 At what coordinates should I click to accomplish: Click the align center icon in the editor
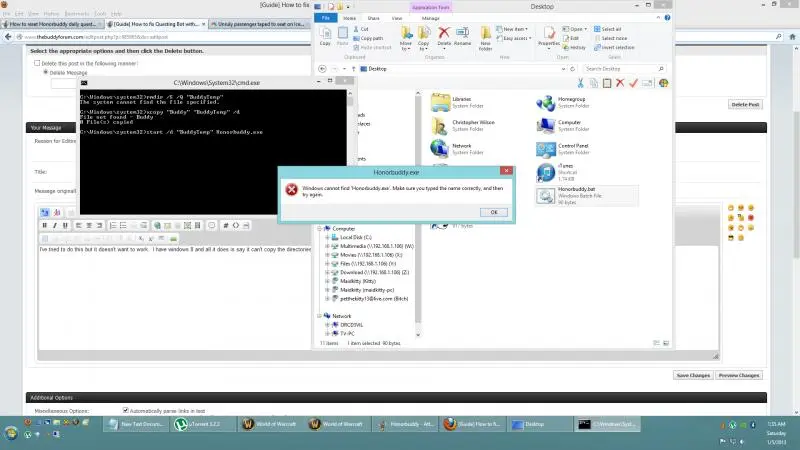[89, 225]
